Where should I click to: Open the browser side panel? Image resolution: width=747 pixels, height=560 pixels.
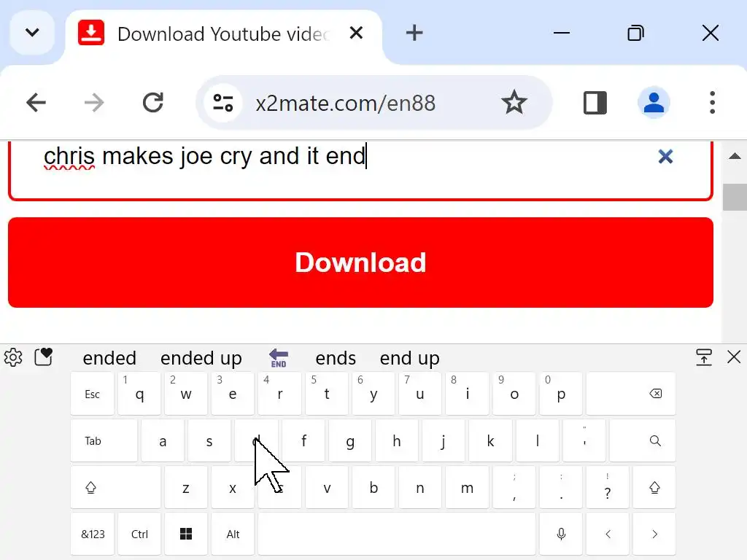pos(595,102)
